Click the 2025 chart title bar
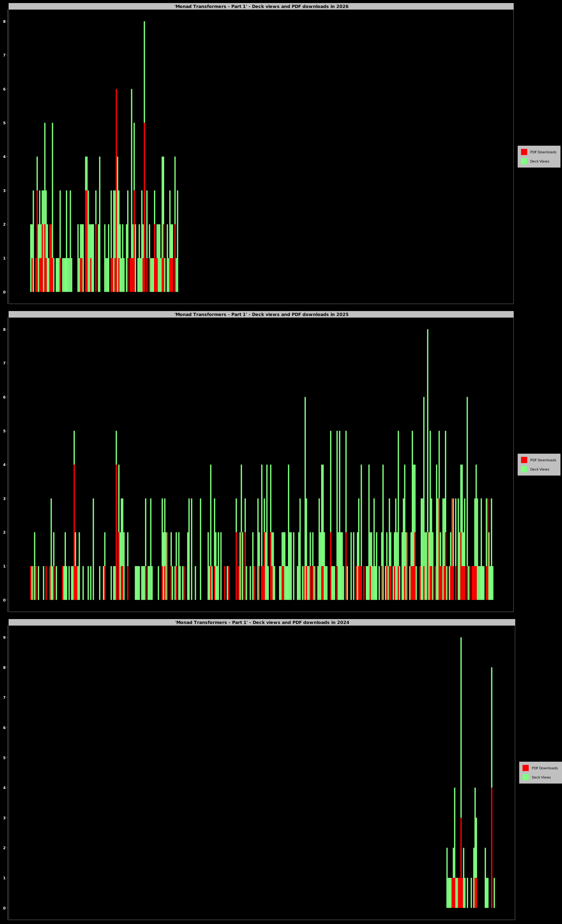Screen dimensions: 562x924 pos(261,314)
